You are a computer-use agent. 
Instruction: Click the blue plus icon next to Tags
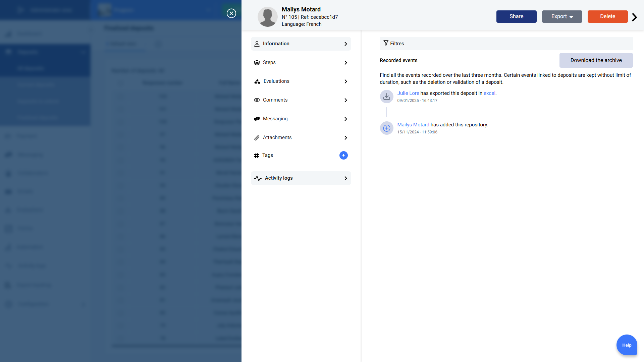point(343,155)
